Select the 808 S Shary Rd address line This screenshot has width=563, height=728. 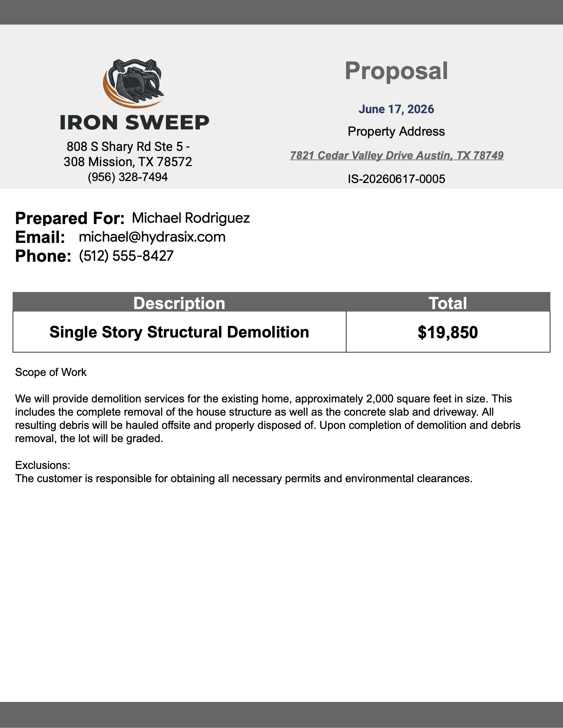pyautogui.click(x=128, y=147)
